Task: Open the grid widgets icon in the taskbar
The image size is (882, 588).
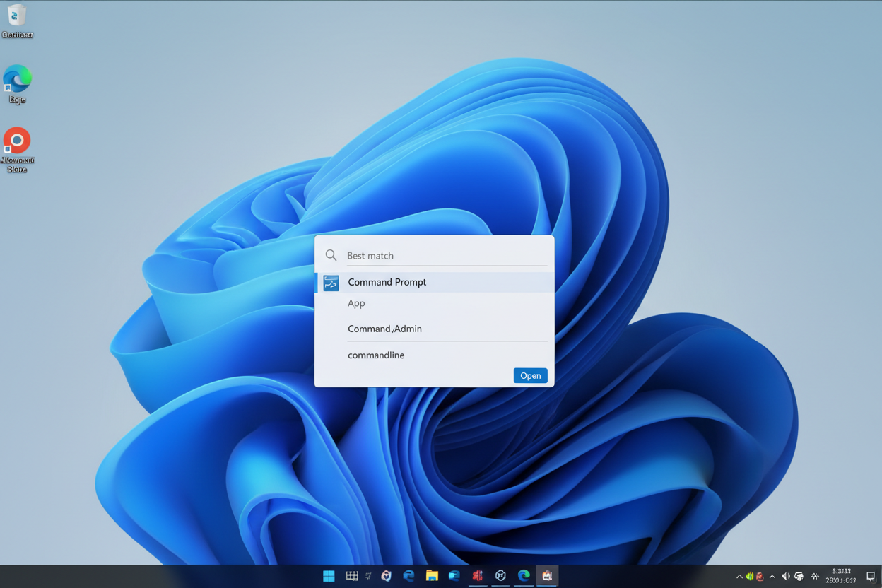Action: 351,576
